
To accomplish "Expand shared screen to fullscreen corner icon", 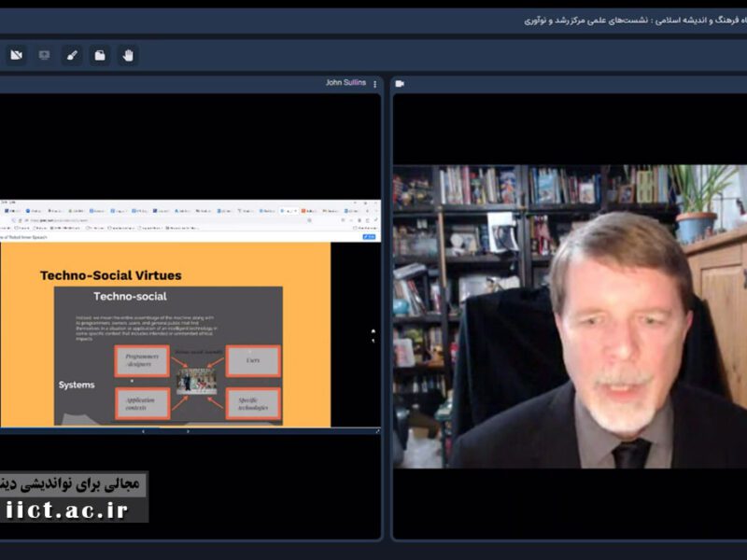I will pos(377,431).
